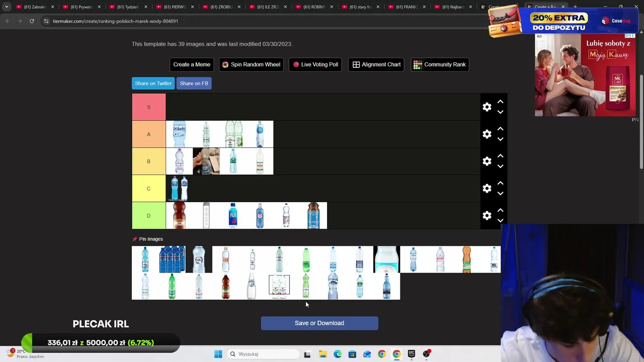Open settings gear for tier D
644x362 pixels.
click(x=487, y=216)
